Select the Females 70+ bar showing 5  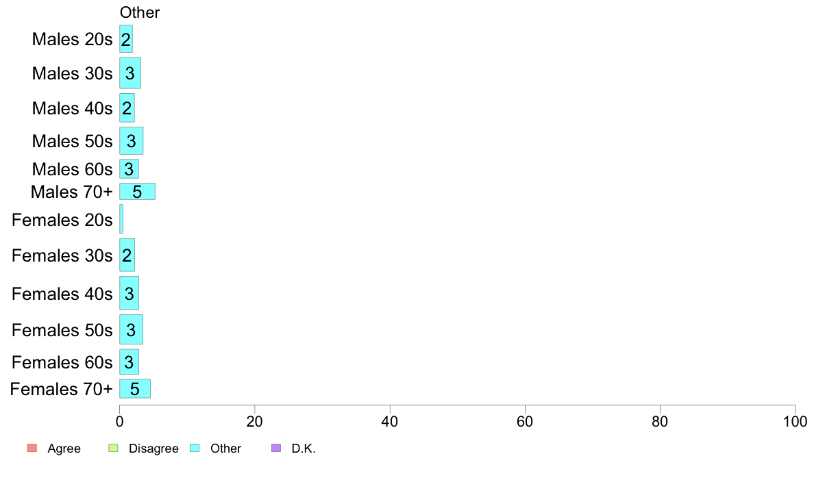click(135, 389)
